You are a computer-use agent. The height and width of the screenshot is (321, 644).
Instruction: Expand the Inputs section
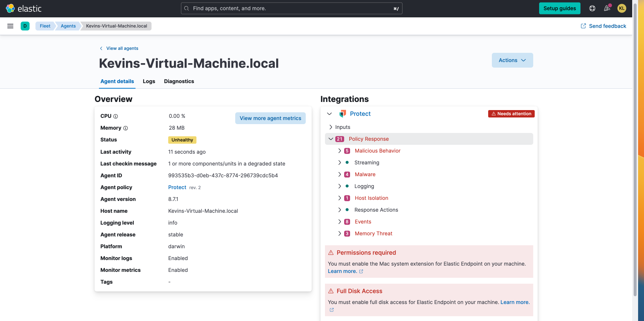click(331, 127)
